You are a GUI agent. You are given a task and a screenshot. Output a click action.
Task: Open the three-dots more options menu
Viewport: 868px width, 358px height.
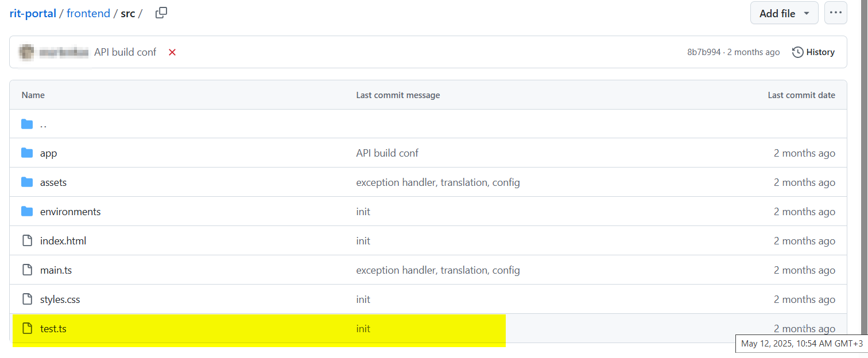point(835,13)
